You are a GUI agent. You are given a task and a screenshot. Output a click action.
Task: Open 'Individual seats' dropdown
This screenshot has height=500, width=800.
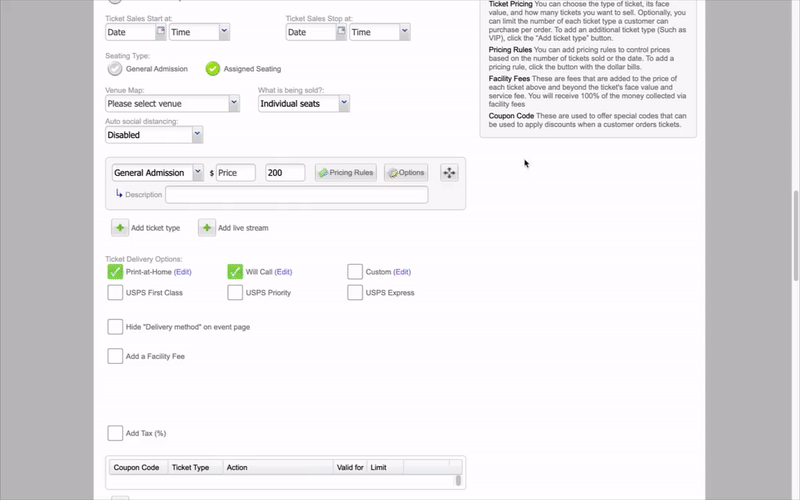click(x=304, y=104)
